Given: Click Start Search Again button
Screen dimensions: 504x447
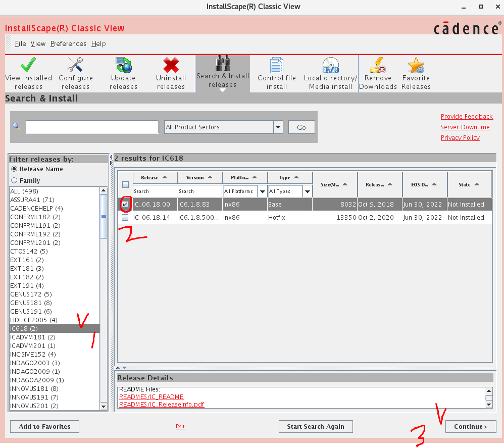Looking at the screenshot, I should click(x=316, y=426).
